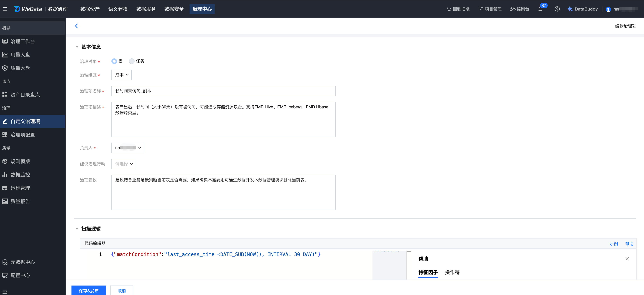Open 数据监控 in the sidebar
This screenshot has width=644, height=295.
tap(20, 174)
